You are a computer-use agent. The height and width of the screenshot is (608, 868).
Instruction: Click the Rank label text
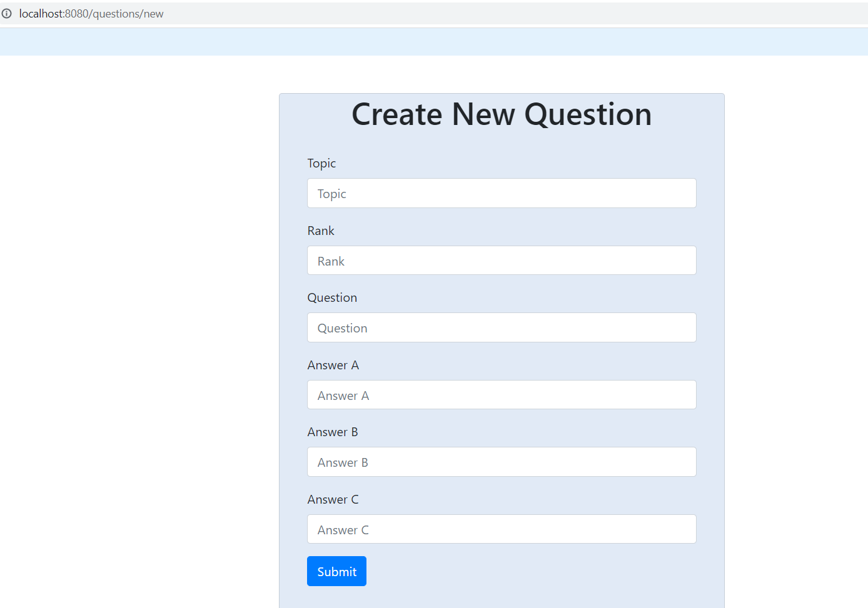pyautogui.click(x=321, y=231)
